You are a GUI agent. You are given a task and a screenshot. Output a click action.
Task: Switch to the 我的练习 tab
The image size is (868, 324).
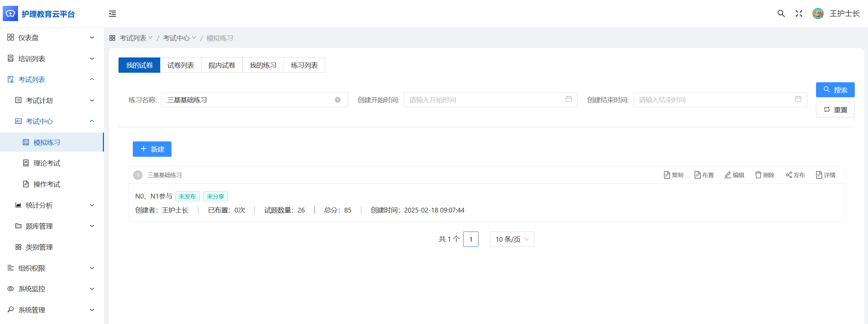point(263,65)
